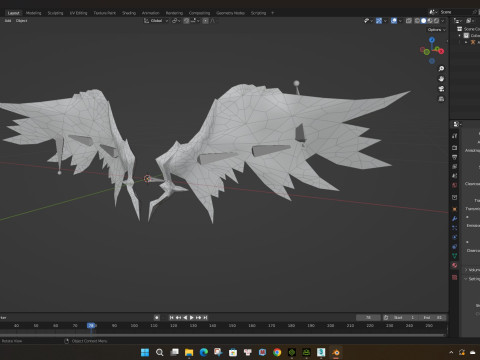Switch to solid viewport shading
The width and height of the screenshot is (480, 360).
(x=423, y=21)
